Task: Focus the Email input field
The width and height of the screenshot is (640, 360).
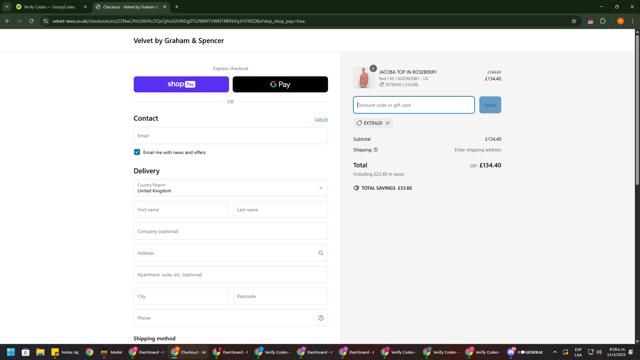Action: point(231,136)
